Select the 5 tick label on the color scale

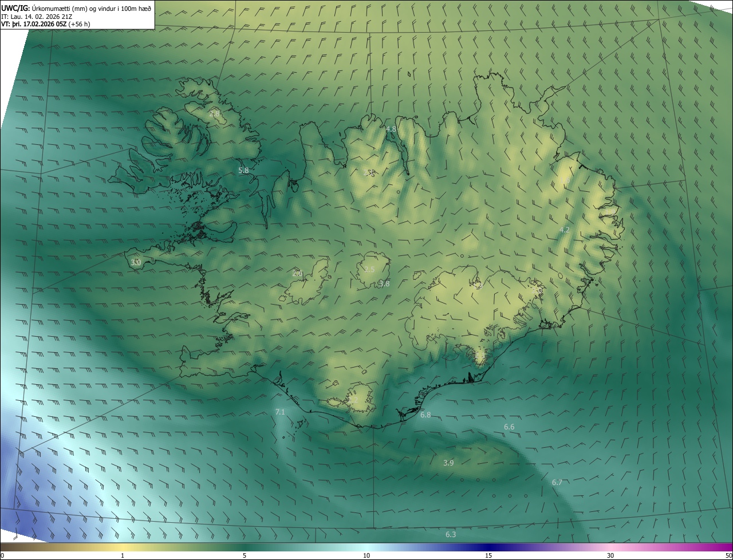pos(245,555)
